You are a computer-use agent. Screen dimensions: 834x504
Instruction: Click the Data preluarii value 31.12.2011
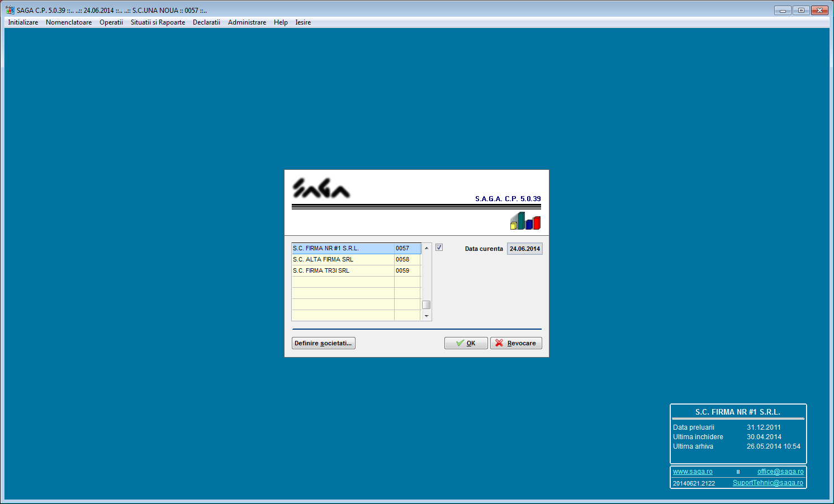click(764, 427)
